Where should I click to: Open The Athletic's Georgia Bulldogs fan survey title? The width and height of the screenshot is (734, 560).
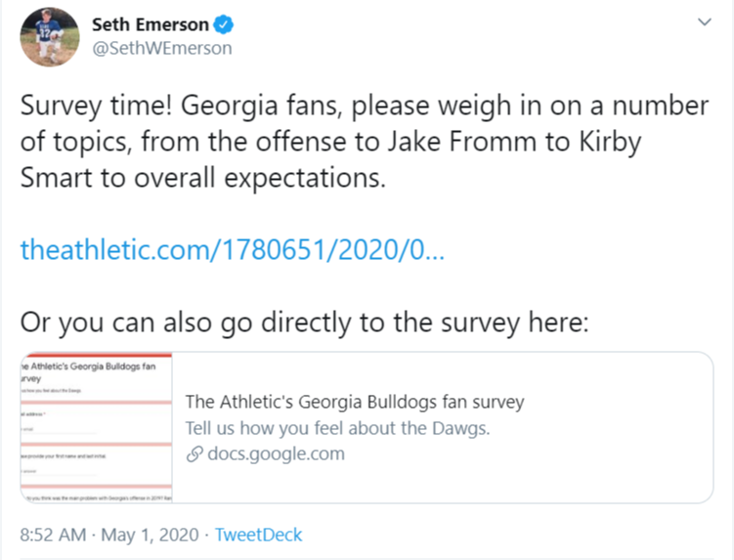[354, 402]
